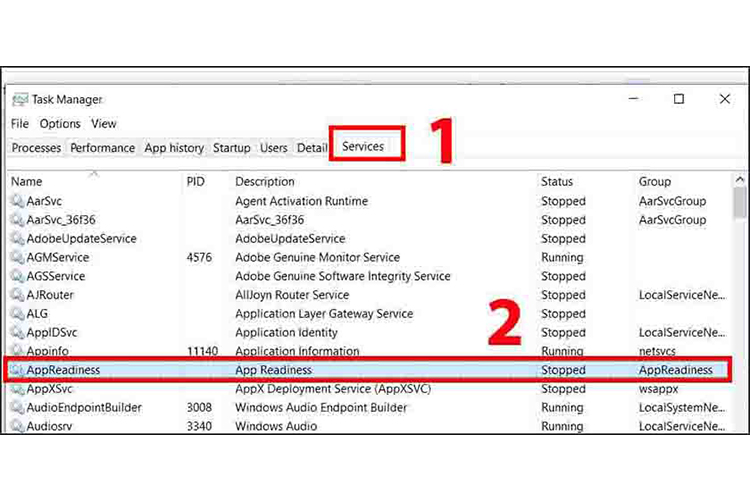Click the Task Manager title bar icon
The image size is (750, 500).
click(20, 100)
